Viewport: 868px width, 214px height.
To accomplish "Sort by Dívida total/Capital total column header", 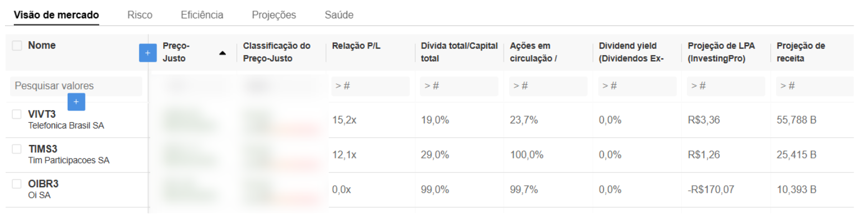I will click(459, 52).
